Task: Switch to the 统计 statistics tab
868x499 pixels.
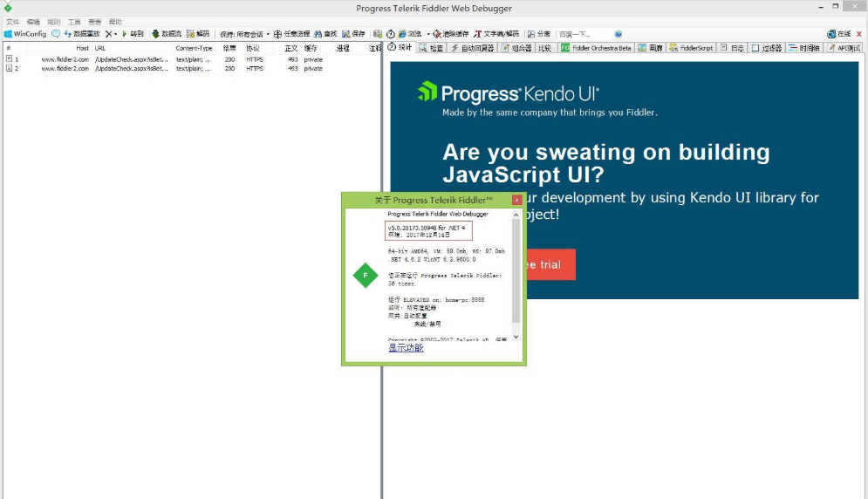Action: pos(400,48)
